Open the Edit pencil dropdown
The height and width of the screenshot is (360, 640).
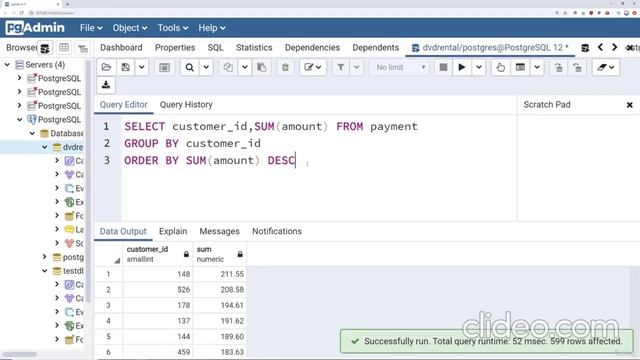(x=313, y=67)
